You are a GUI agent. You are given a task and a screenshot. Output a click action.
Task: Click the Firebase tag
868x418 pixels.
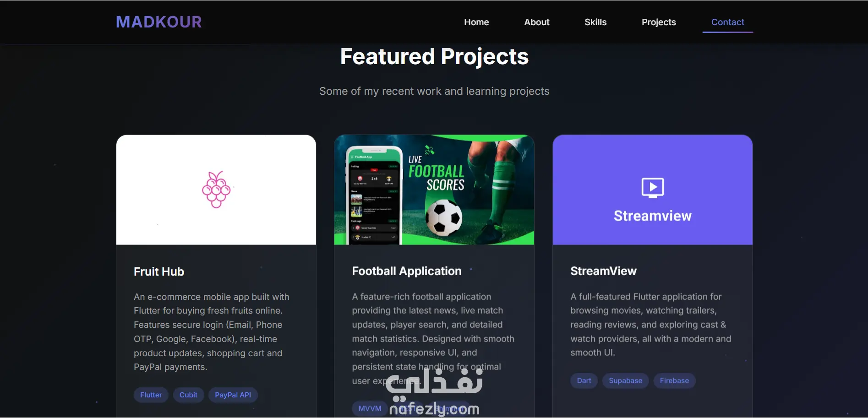tap(674, 381)
